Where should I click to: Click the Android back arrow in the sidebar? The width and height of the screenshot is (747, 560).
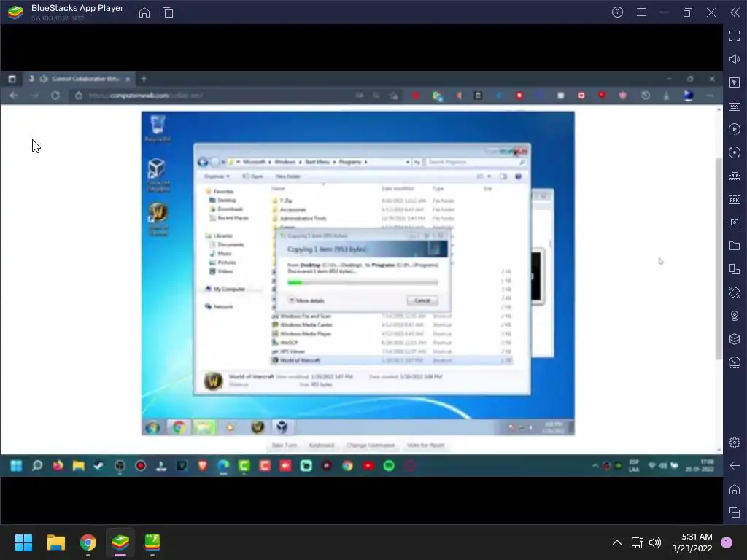tap(735, 466)
